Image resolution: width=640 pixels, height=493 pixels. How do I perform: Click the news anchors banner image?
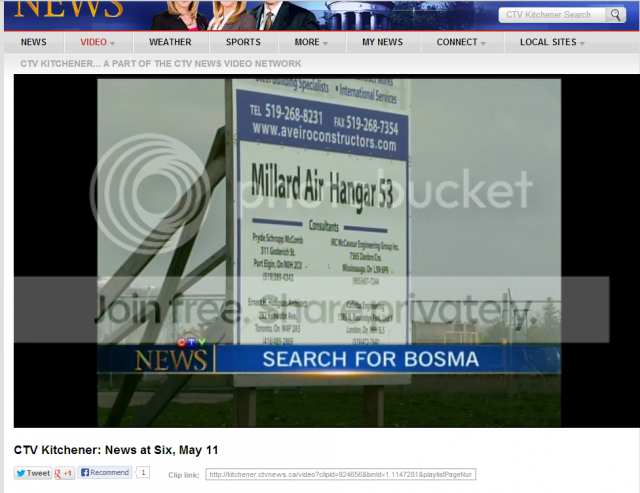240,15
